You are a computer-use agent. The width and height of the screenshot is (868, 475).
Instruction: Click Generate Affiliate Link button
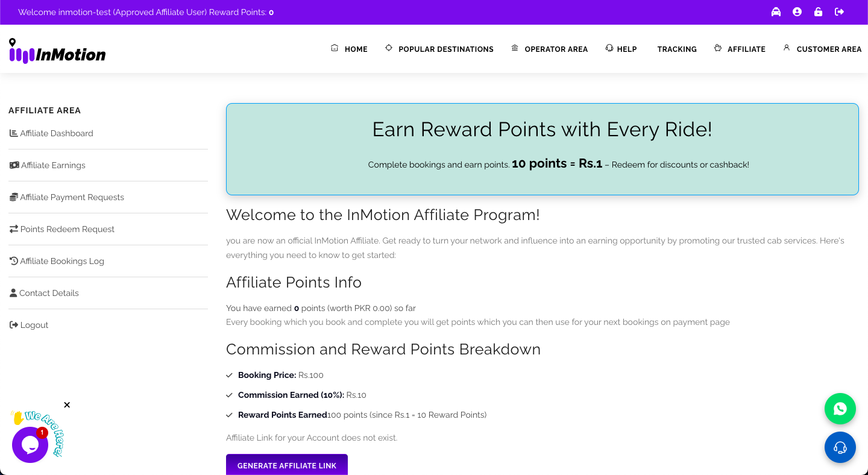click(x=287, y=465)
